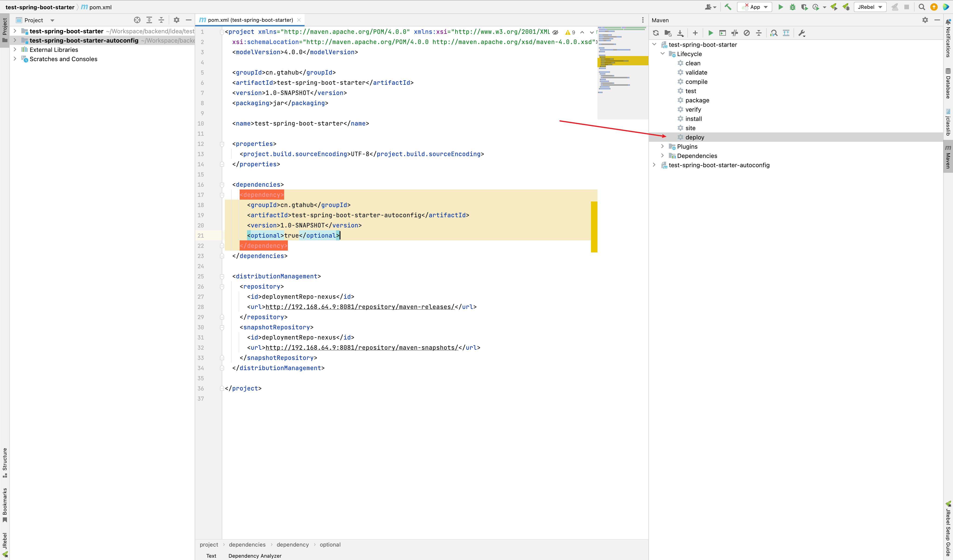The width and height of the screenshot is (953, 560).
Task: Run Maven Build green play icon
Action: tap(710, 33)
